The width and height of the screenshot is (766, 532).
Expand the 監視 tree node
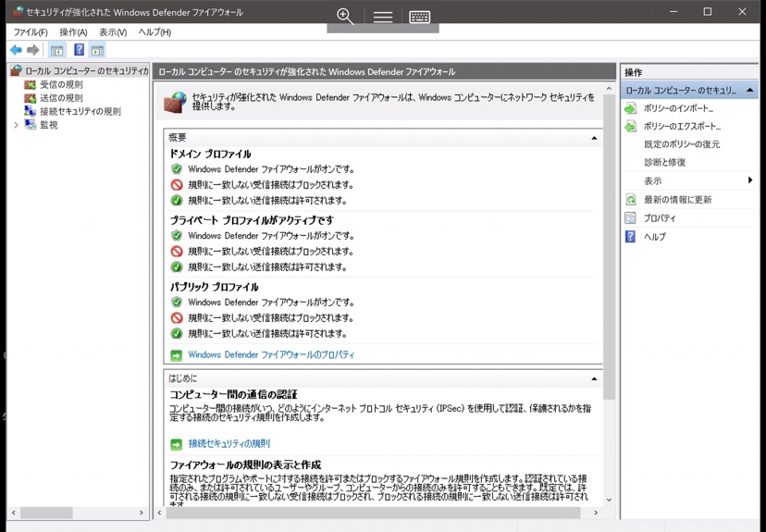coord(16,125)
